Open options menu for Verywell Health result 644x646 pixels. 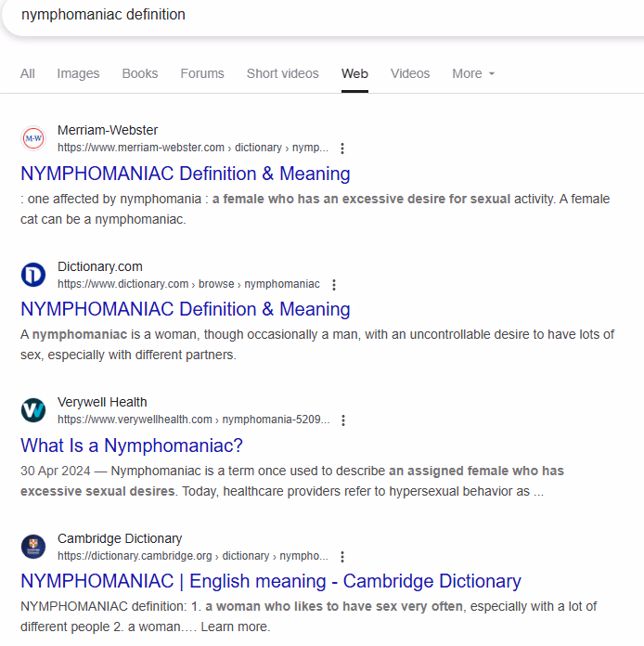click(343, 420)
